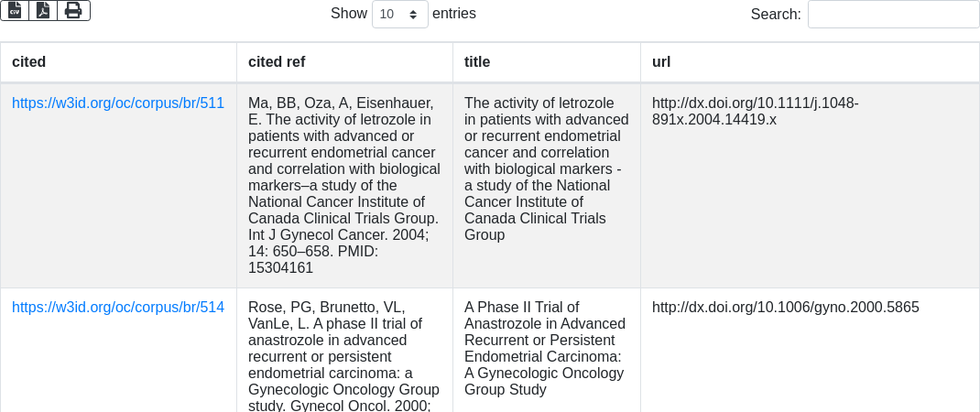This screenshot has height=412, width=980.
Task: Click the 'entries' label text
Action: pyautogui.click(x=454, y=14)
